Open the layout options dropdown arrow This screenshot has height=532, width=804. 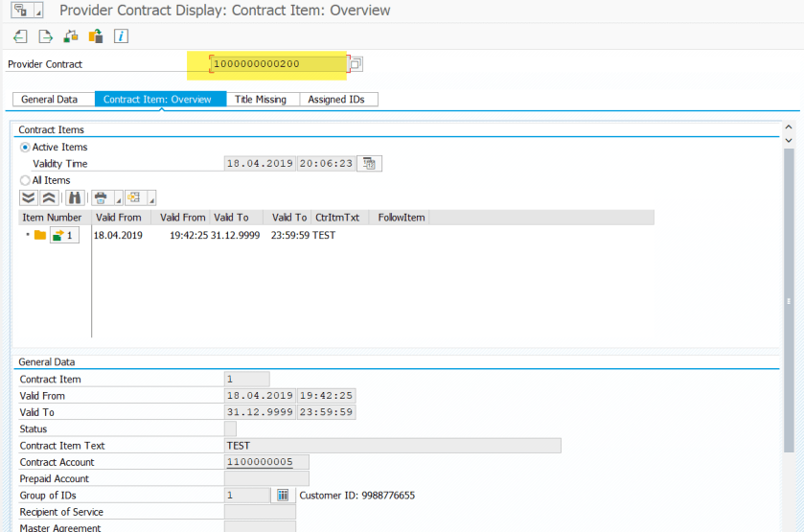click(151, 197)
